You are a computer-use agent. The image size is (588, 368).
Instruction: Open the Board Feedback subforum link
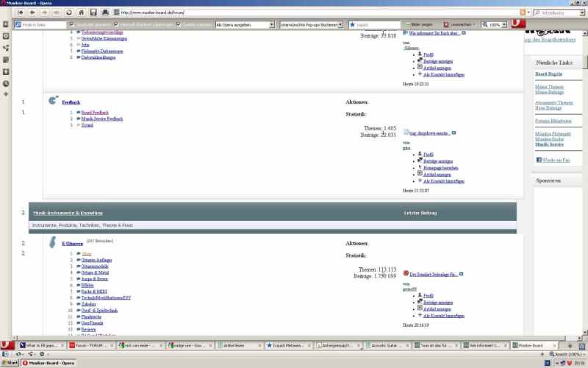[95, 113]
